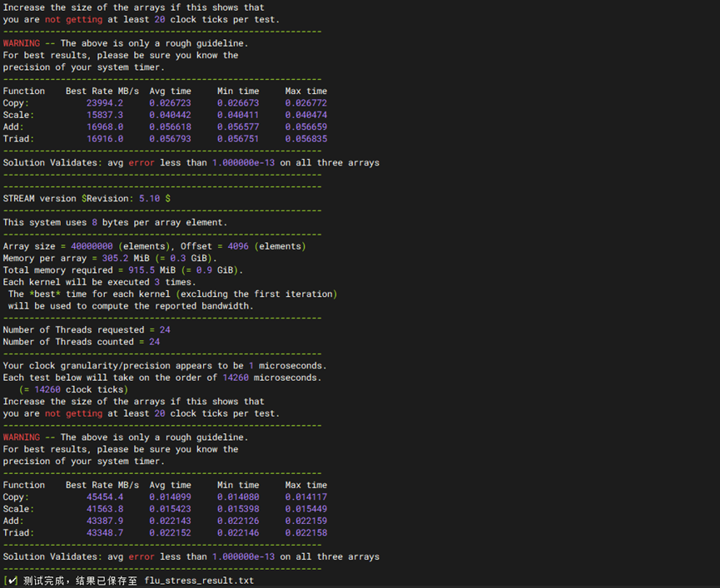Click the Avg time value 0.040442
This screenshot has width=720, height=588.
click(x=170, y=115)
